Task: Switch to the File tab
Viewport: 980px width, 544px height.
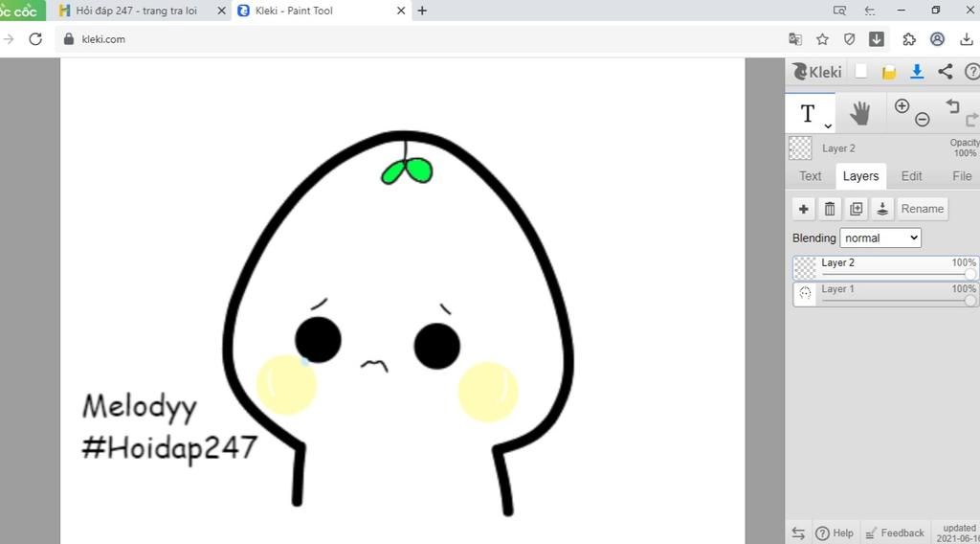Action: pyautogui.click(x=961, y=176)
